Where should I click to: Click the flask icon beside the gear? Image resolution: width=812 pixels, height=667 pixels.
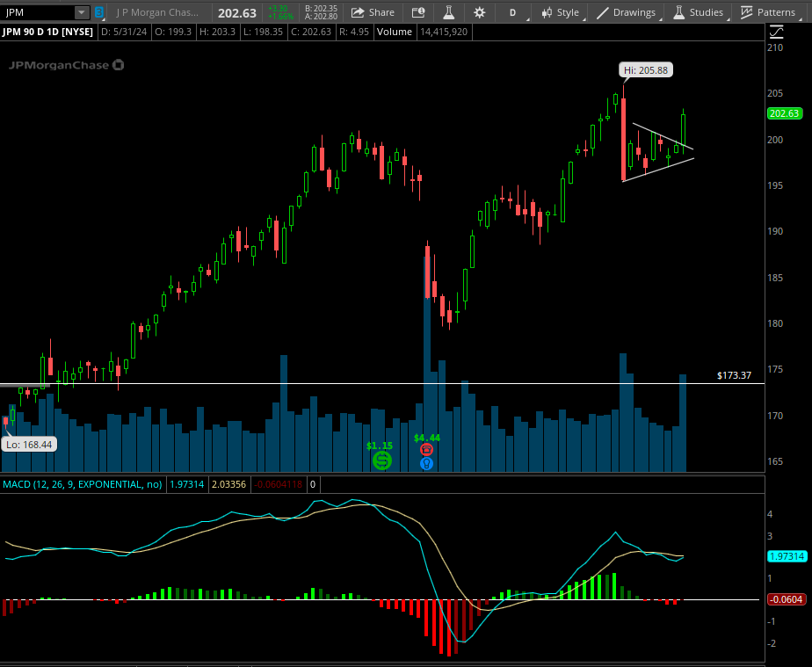tap(448, 12)
